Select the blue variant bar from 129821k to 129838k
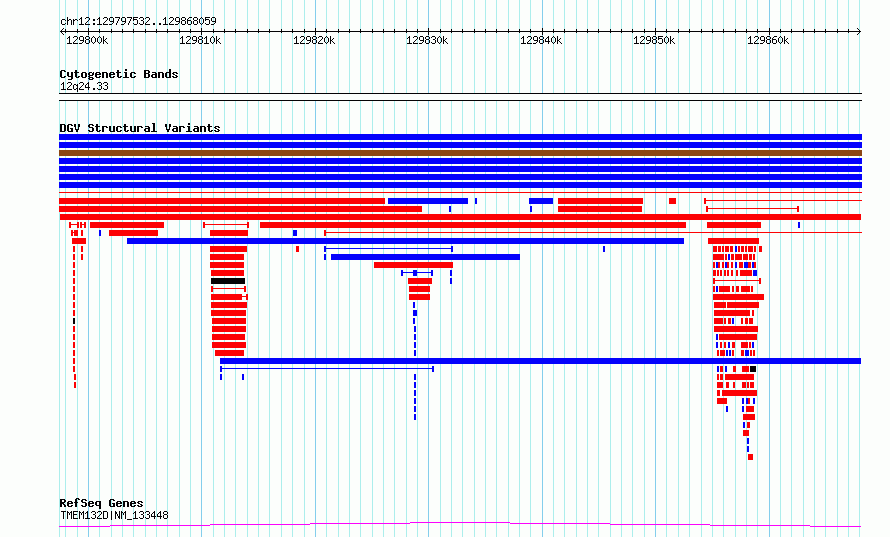This screenshot has height=537, width=890. pyautogui.click(x=425, y=257)
